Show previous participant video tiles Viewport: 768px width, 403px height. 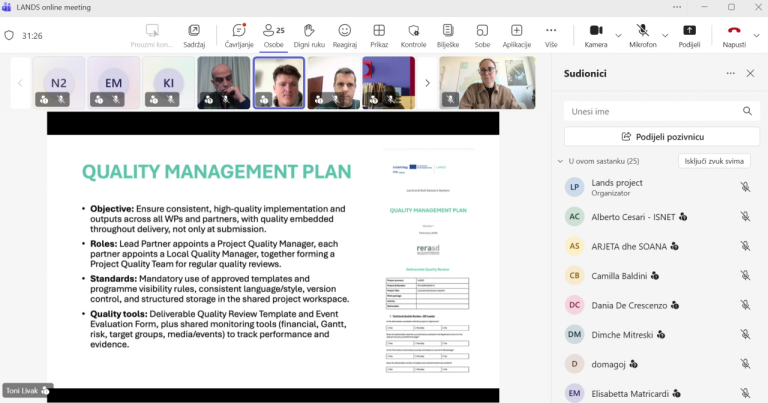pos(20,83)
